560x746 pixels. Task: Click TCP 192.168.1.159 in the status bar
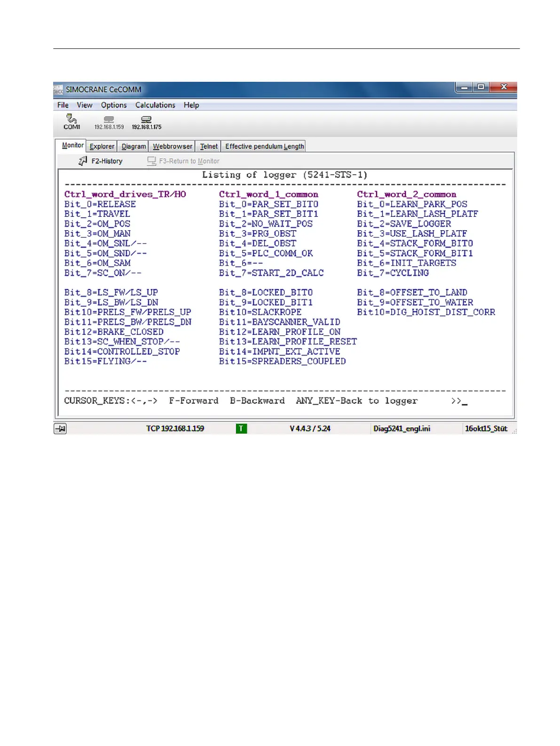[x=175, y=429]
